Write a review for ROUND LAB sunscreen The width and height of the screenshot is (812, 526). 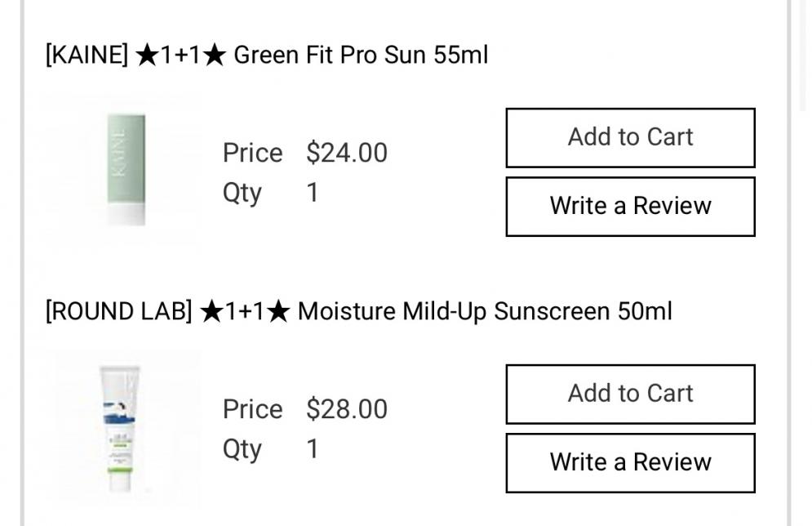(x=630, y=462)
